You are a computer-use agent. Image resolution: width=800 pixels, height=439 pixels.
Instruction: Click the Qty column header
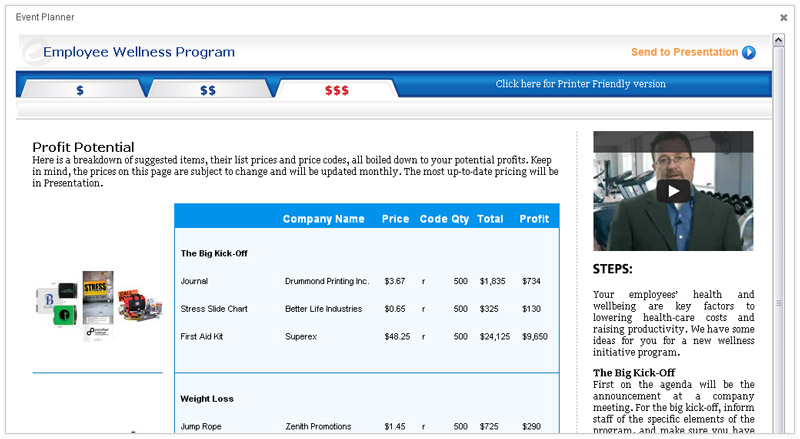pyautogui.click(x=460, y=220)
